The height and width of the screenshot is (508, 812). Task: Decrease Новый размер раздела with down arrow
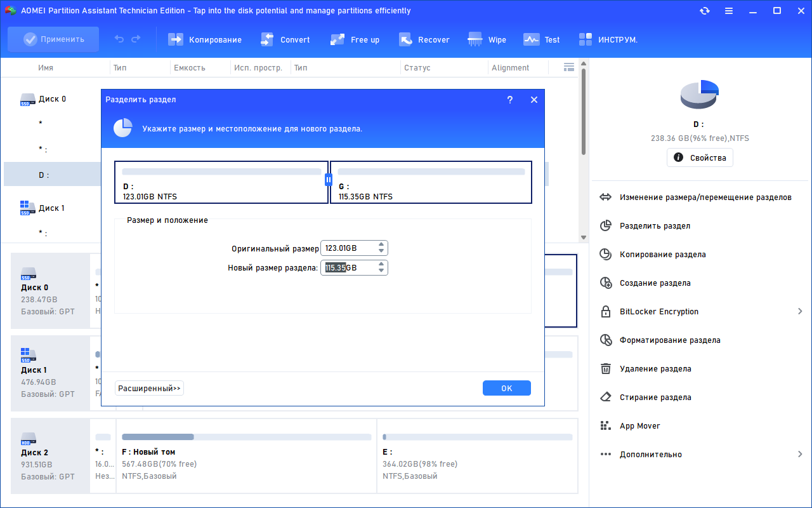[x=381, y=271]
